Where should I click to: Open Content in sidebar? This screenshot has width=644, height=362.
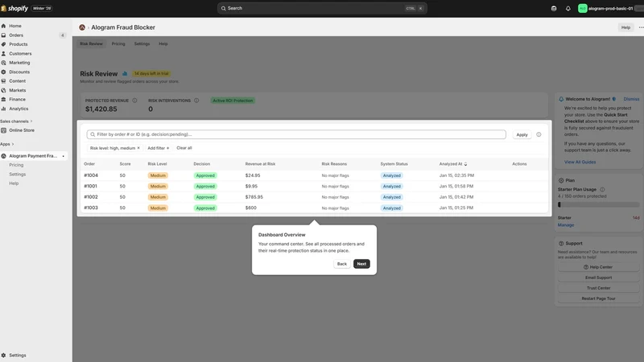17,81
